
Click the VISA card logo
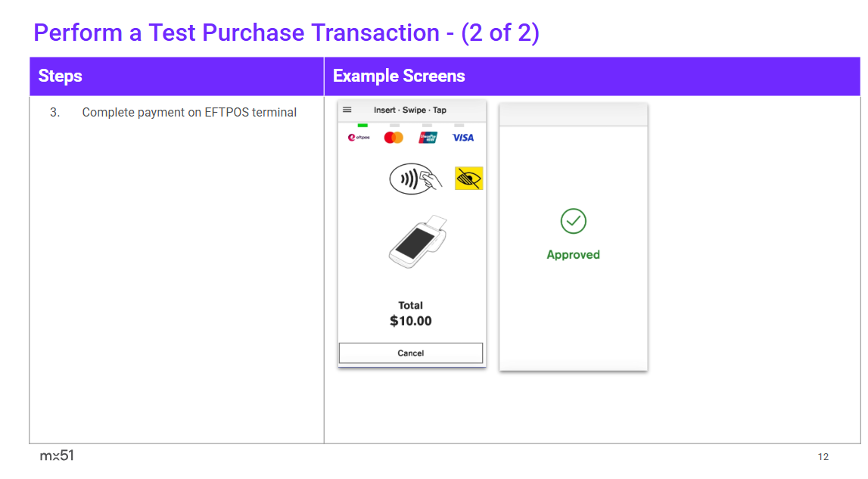463,138
